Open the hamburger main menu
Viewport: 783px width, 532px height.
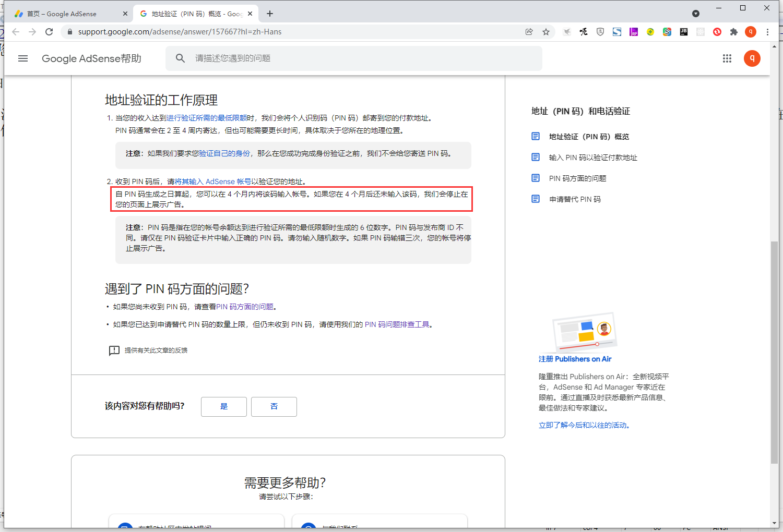(23, 58)
